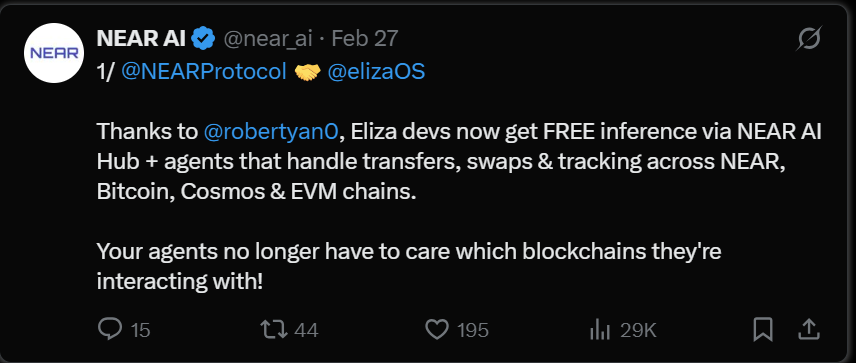Like the tweet with the heart icon
856x363 pixels.
(x=437, y=330)
